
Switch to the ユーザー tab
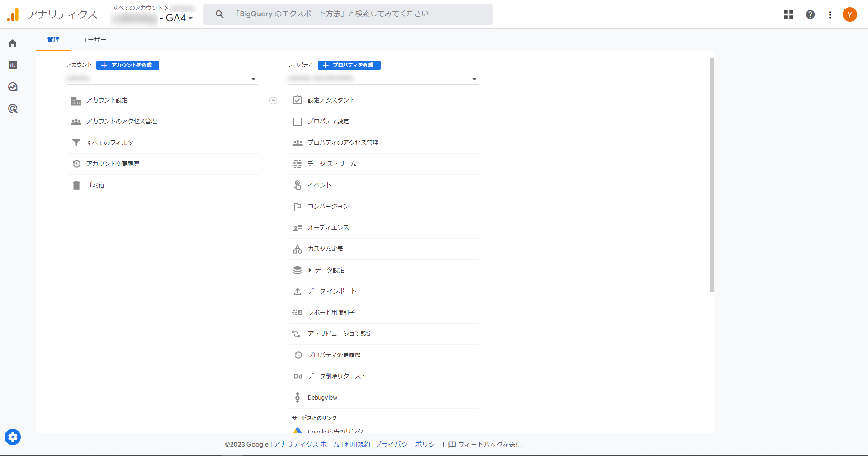click(94, 40)
